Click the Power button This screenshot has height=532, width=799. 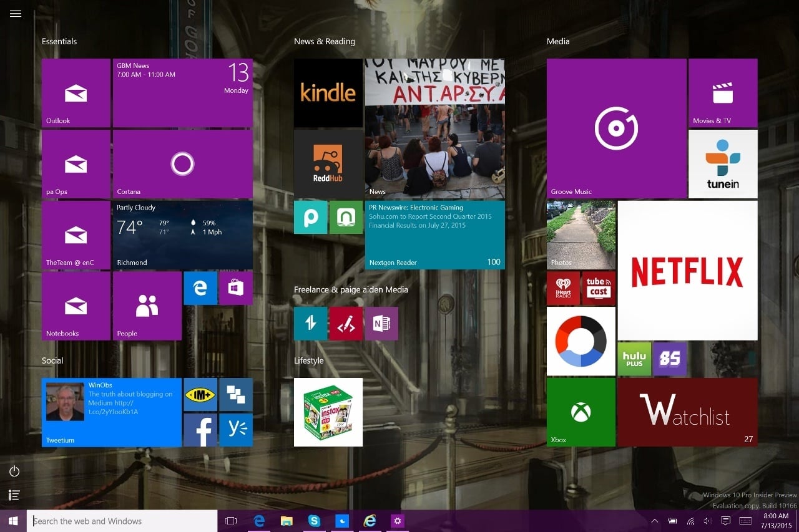point(14,472)
